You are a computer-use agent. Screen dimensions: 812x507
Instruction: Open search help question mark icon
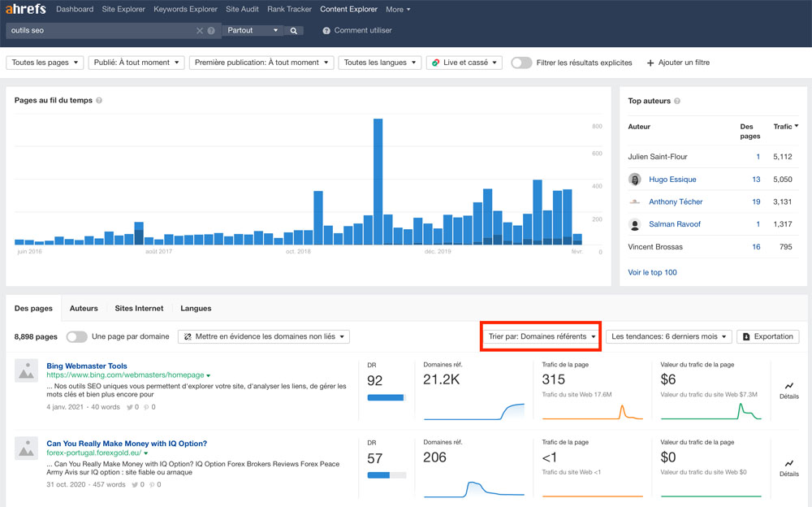[211, 31]
